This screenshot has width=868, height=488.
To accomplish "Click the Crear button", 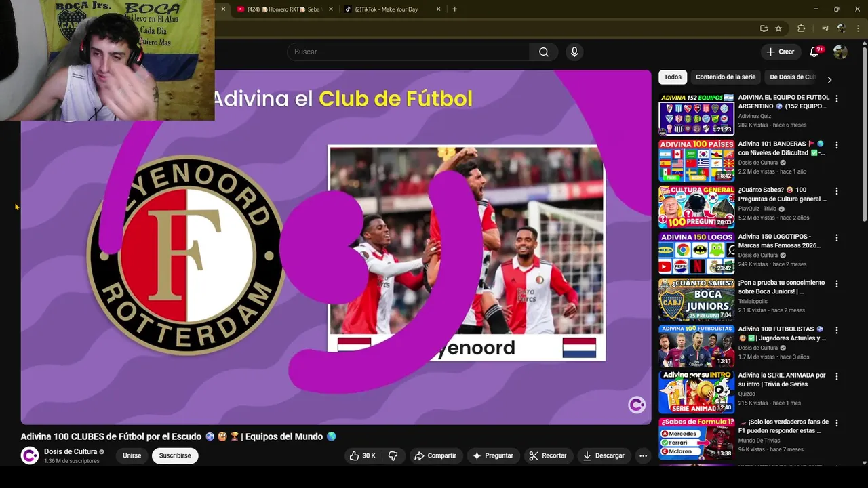I will pos(780,52).
